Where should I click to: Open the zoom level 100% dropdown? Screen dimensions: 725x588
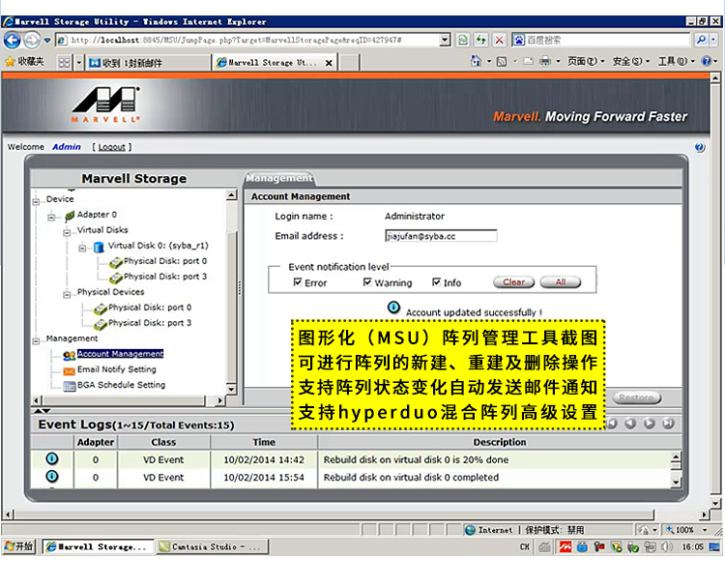[705, 530]
